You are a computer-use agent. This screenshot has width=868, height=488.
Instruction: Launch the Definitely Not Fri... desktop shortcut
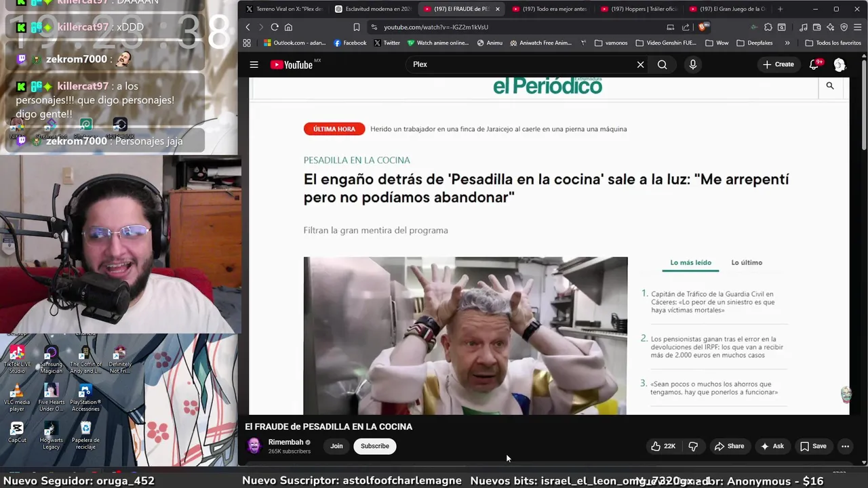click(120, 360)
